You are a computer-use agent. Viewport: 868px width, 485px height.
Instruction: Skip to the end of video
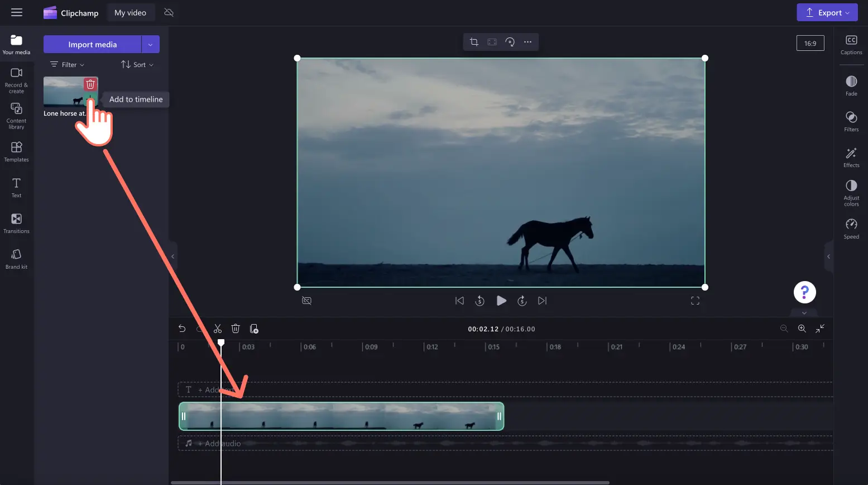pyautogui.click(x=542, y=301)
